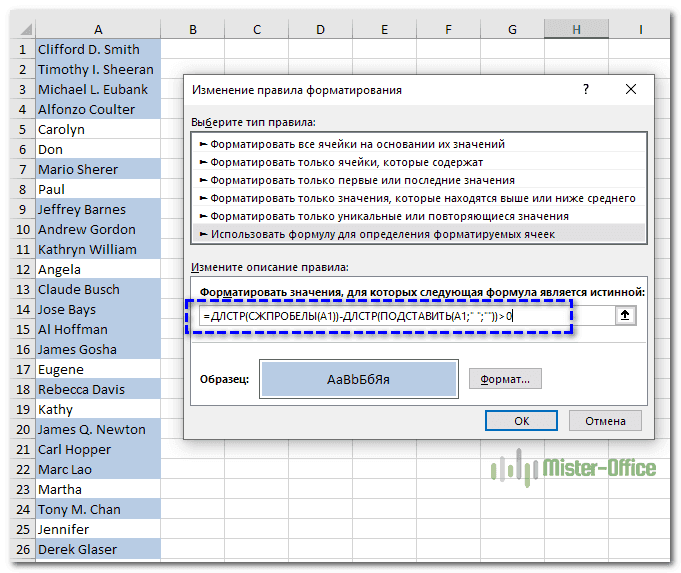681x573 pixels.
Task: Click the Отмена button
Action: 606,421
